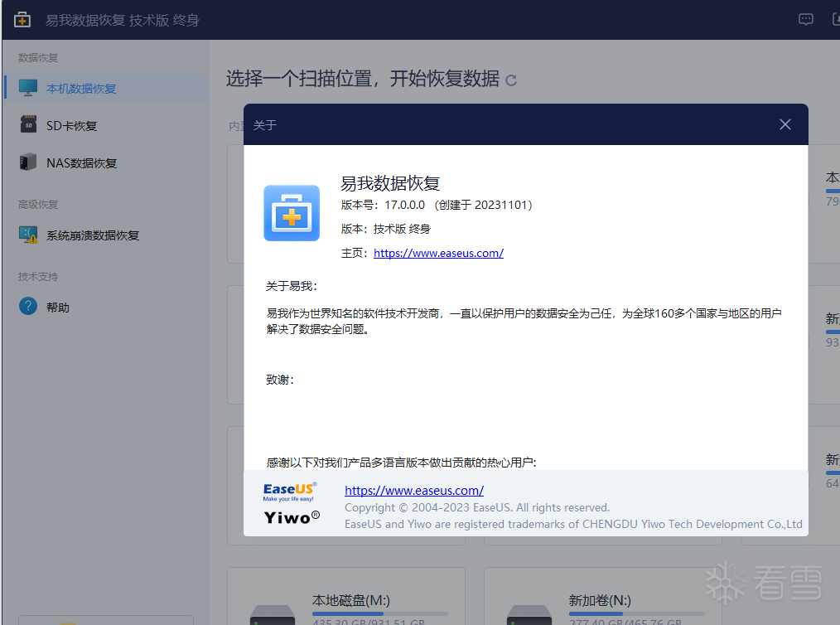Click the 数据恢复 sidebar section label
The image size is (840, 625).
[37, 57]
